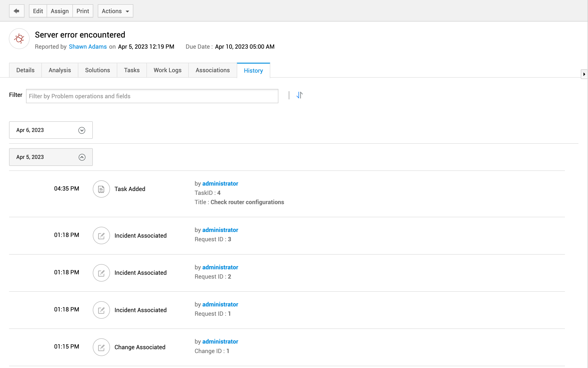The width and height of the screenshot is (588, 368).
Task: Open Shawn Adams reporter link
Action: coord(88,47)
